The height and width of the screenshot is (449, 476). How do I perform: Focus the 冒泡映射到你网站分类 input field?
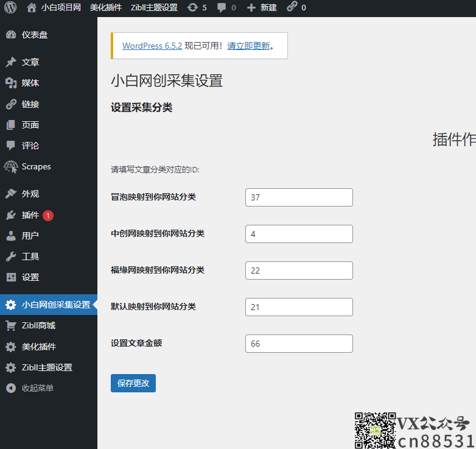299,197
